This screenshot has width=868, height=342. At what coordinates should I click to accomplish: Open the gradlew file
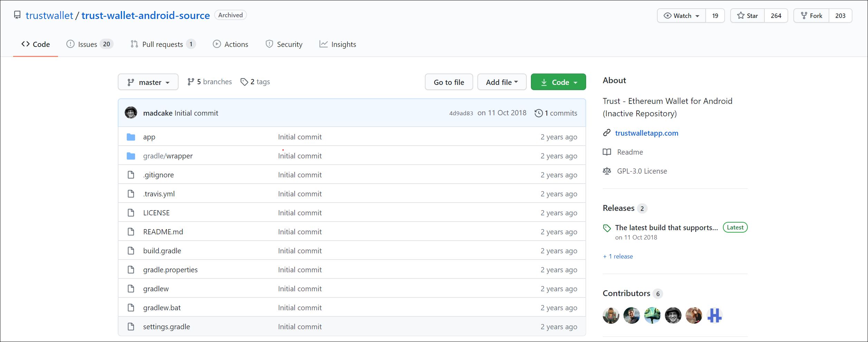pyautogui.click(x=156, y=289)
